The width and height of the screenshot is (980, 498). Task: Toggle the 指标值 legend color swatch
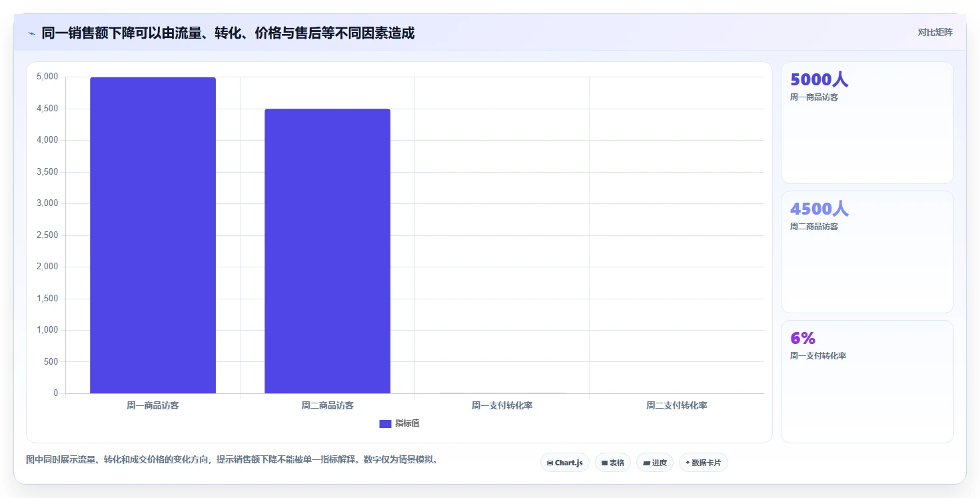pyautogui.click(x=385, y=423)
